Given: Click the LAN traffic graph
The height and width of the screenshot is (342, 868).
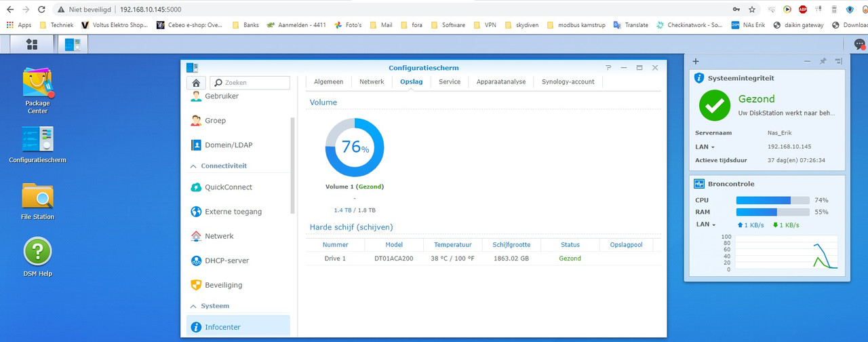Looking at the screenshot, I should (x=788, y=252).
